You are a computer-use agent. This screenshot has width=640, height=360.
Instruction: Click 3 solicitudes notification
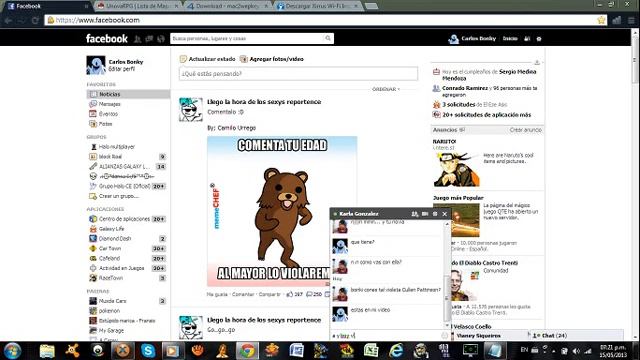(459, 104)
